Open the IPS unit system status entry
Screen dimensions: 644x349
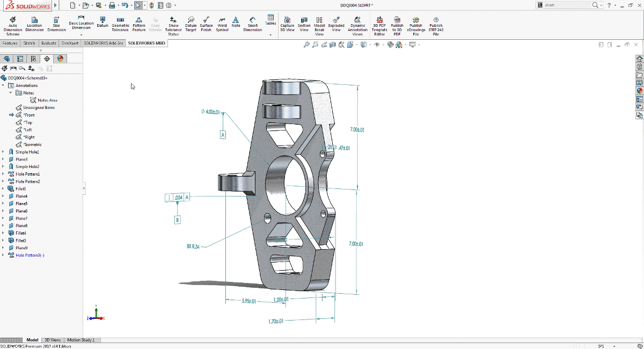pos(602,346)
